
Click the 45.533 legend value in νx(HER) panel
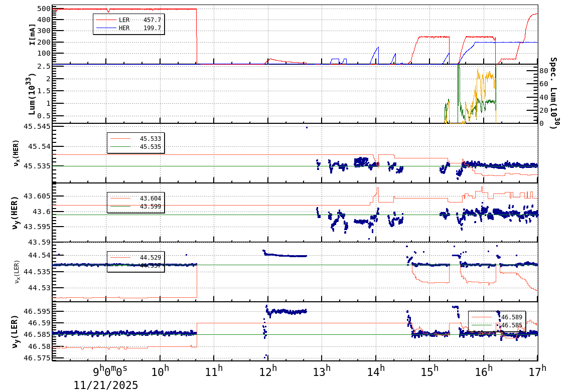click(151, 139)
